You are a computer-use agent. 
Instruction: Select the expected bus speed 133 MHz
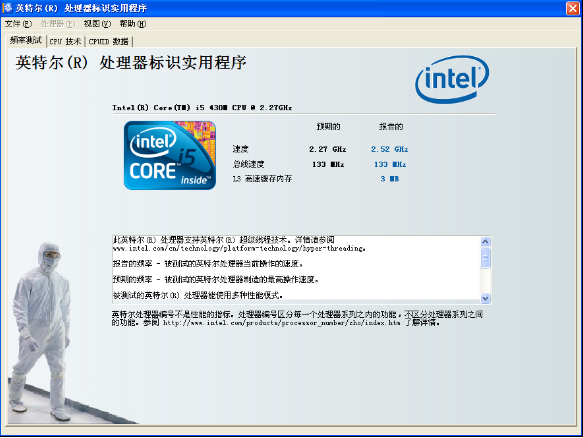328,164
